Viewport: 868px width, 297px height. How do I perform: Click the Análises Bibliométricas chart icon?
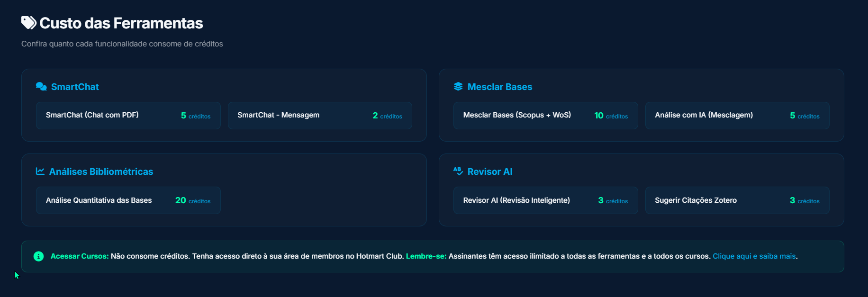coord(40,171)
